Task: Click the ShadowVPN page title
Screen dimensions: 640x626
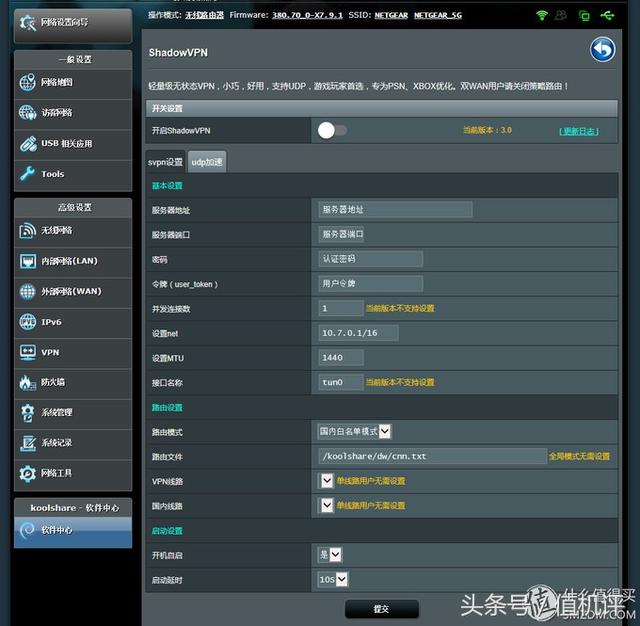Action: click(178, 53)
